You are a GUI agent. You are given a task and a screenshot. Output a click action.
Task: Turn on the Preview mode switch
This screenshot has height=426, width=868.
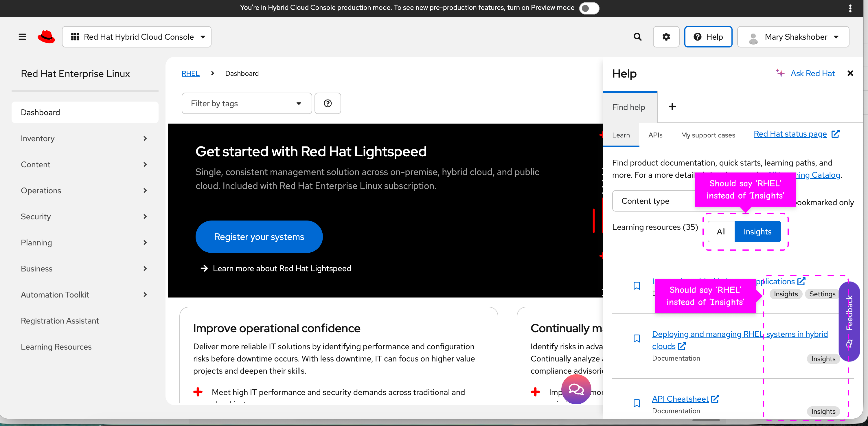pyautogui.click(x=589, y=8)
